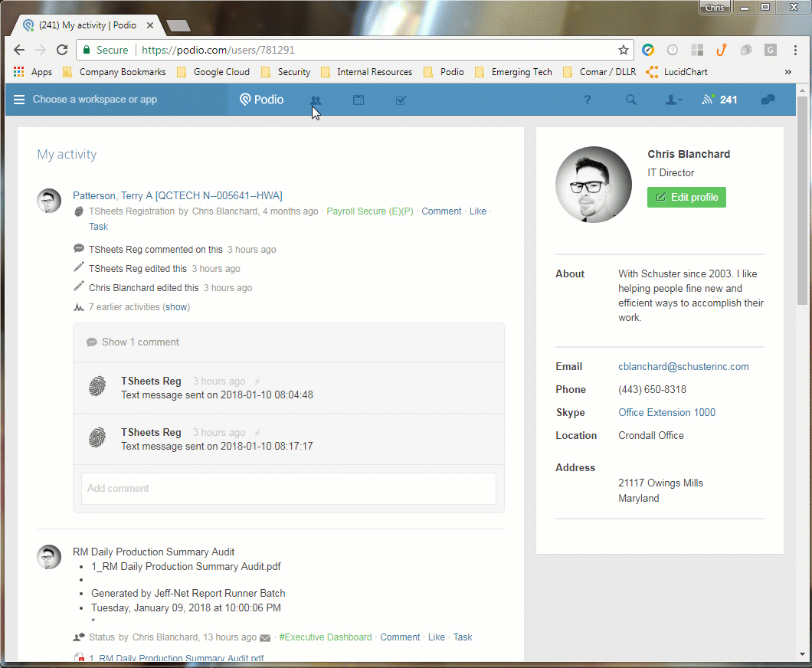Open the Internal Resources bookmarks folder
Image resolution: width=812 pixels, height=668 pixels.
[367, 72]
